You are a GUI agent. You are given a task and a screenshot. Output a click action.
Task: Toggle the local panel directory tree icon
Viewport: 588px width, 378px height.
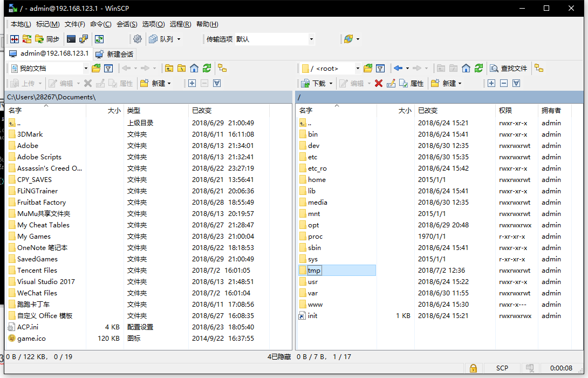tap(222, 68)
